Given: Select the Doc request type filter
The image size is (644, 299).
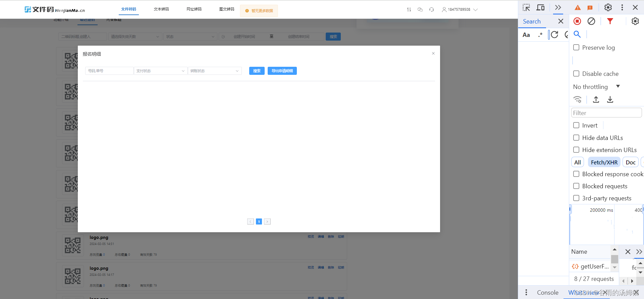Looking at the screenshot, I should (631, 162).
